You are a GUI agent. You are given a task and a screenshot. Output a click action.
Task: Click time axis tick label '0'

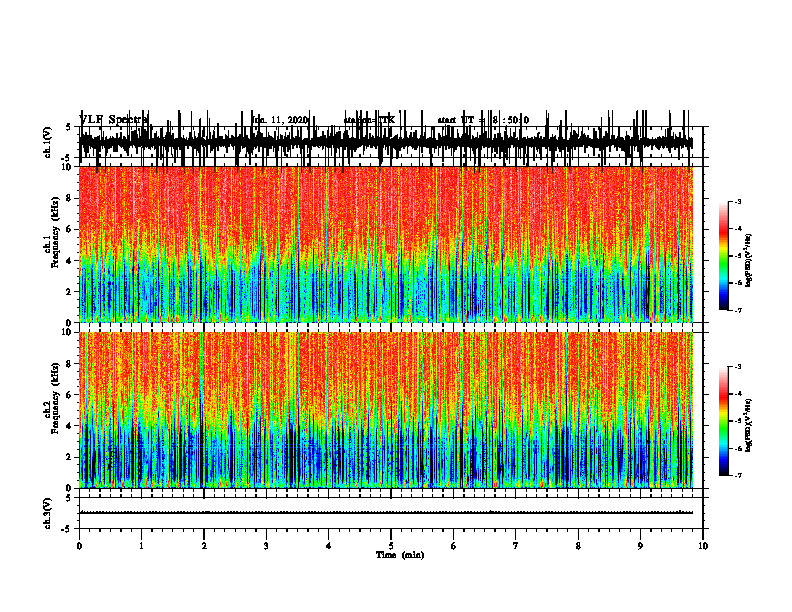pyautogui.click(x=79, y=546)
